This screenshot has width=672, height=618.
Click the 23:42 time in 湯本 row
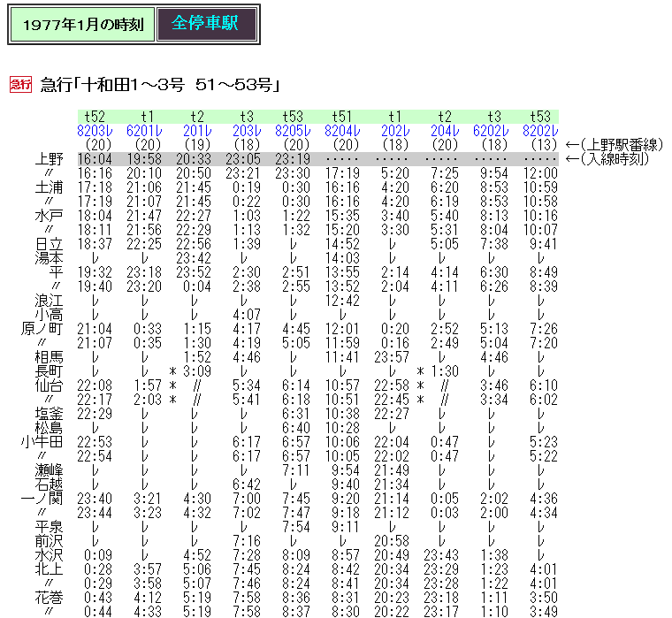point(194,258)
